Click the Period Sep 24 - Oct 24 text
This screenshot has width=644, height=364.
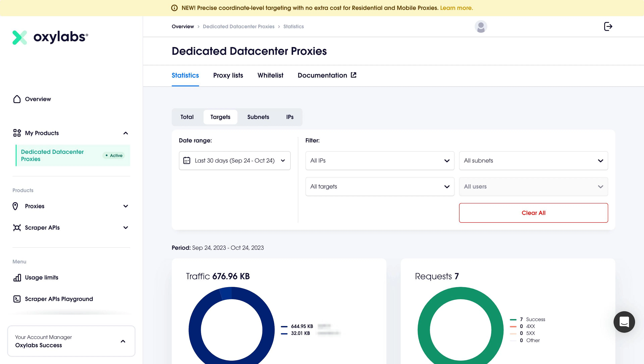coord(218,248)
